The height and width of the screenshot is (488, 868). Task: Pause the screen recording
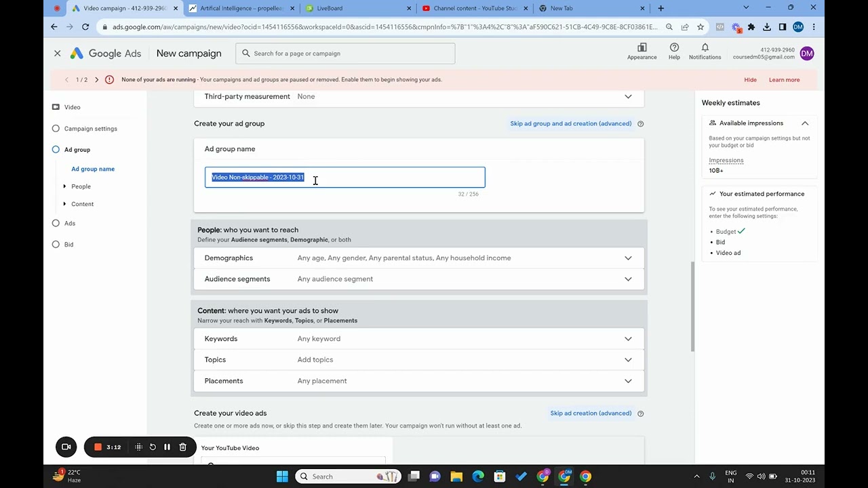167,447
